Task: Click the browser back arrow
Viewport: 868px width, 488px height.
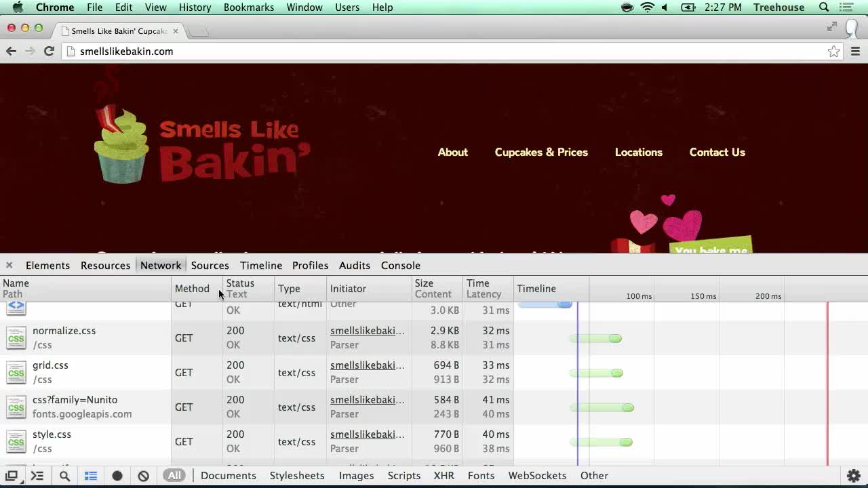Action: pos(11,51)
